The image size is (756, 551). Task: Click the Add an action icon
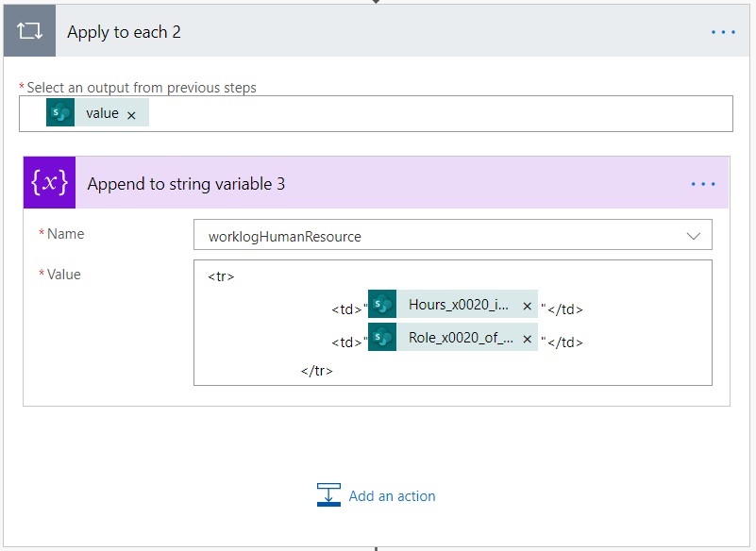[x=328, y=495]
